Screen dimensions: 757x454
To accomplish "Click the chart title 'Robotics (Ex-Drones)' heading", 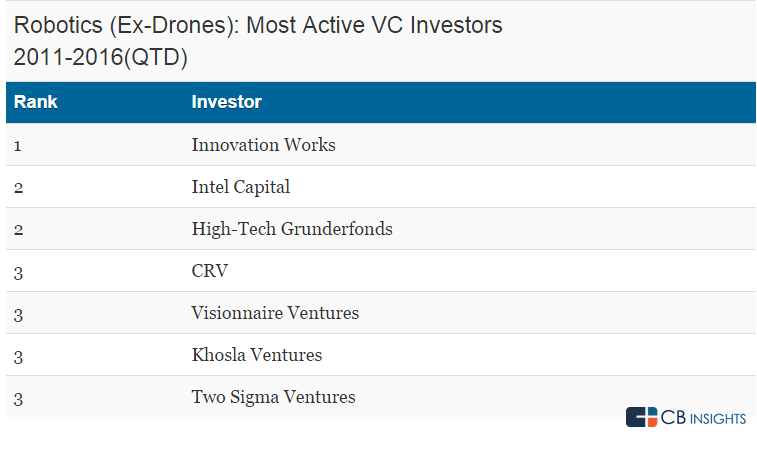I will tap(258, 26).
